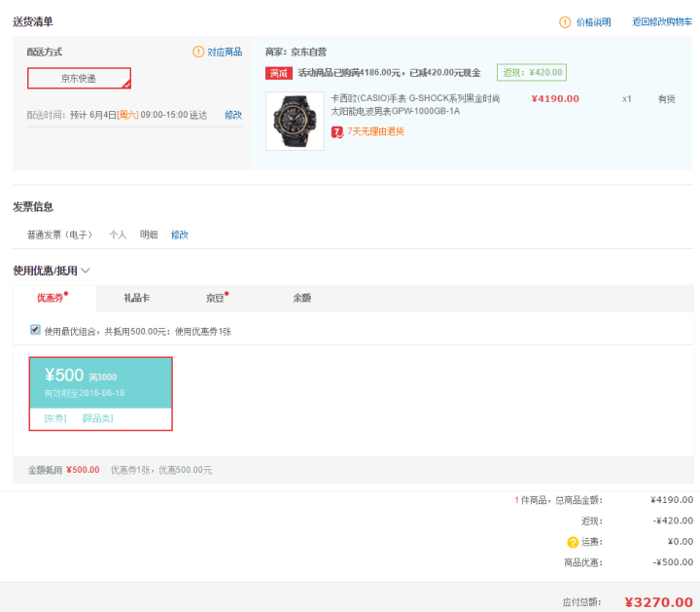Image resolution: width=700 pixels, height=612 pixels.
Task: Open the Casio watch product thumbnail
Action: click(295, 121)
